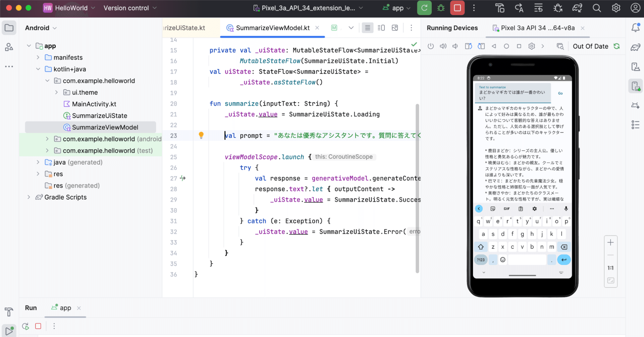Viewport: 644px width, 337px height.
Task: Open the Gemini AI panel icon
Action: point(636,105)
